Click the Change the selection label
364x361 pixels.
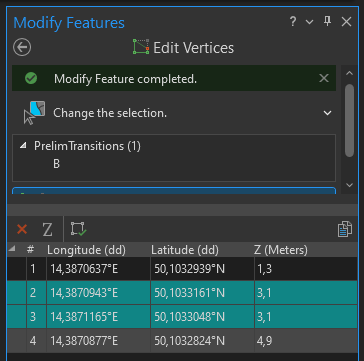[x=110, y=113]
